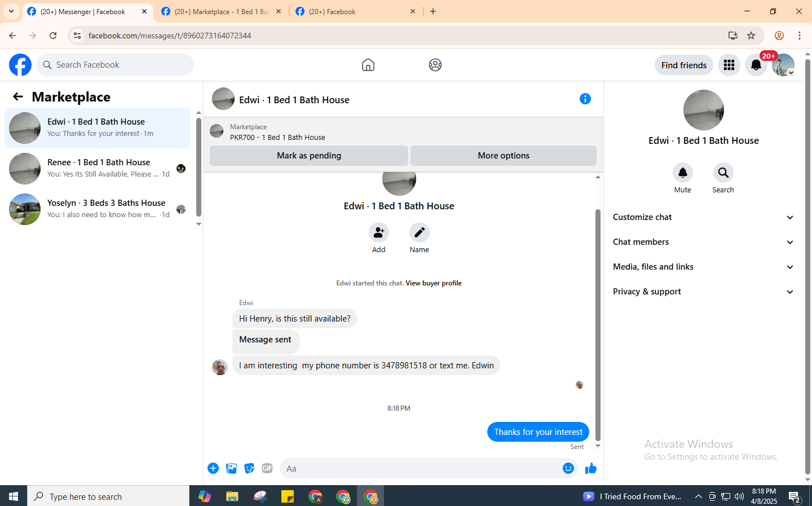Click 'Hi Henry, is this still available?' message
Image resolution: width=812 pixels, height=506 pixels.
[x=295, y=319]
